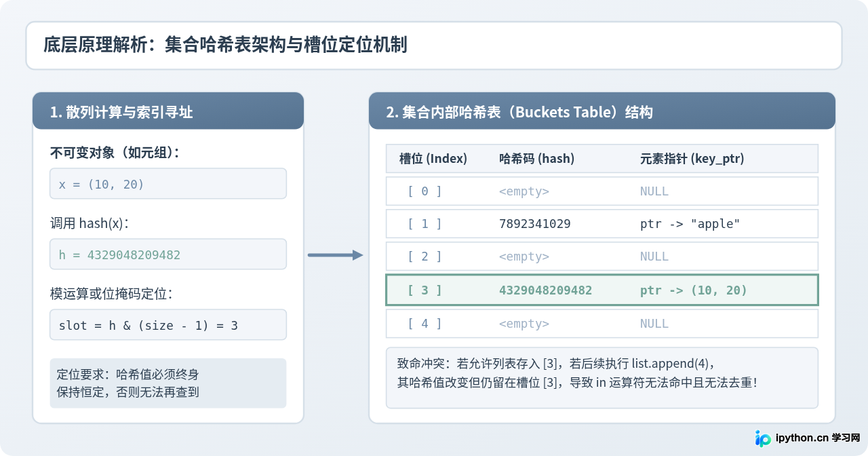Select the '模运算或位掩码定位' label
Image resolution: width=868 pixels, height=456 pixels.
click(x=111, y=294)
